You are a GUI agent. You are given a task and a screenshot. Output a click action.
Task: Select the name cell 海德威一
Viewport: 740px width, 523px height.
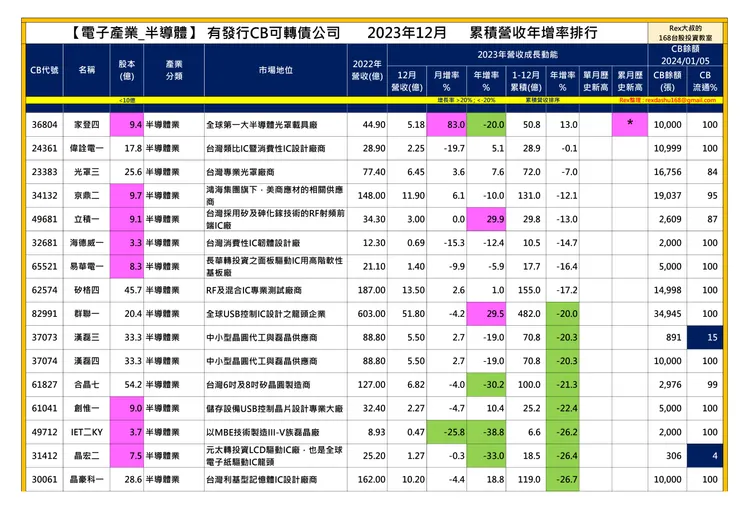[87, 243]
